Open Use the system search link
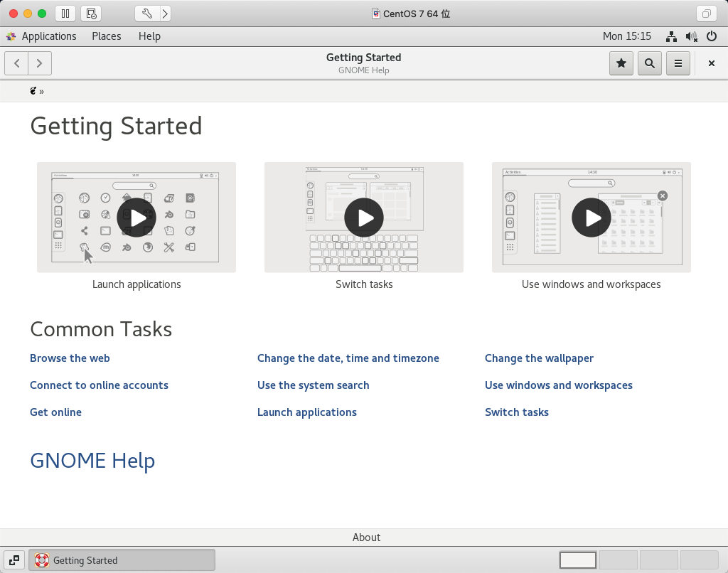 click(314, 385)
